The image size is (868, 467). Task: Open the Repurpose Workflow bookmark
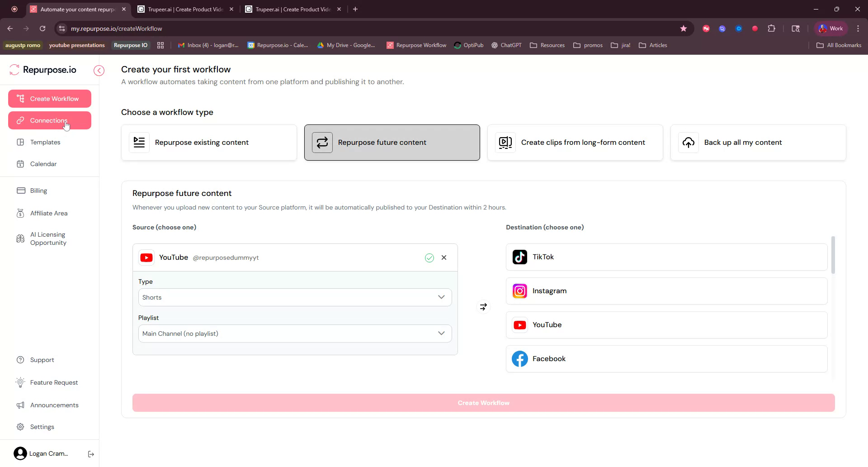pos(416,45)
